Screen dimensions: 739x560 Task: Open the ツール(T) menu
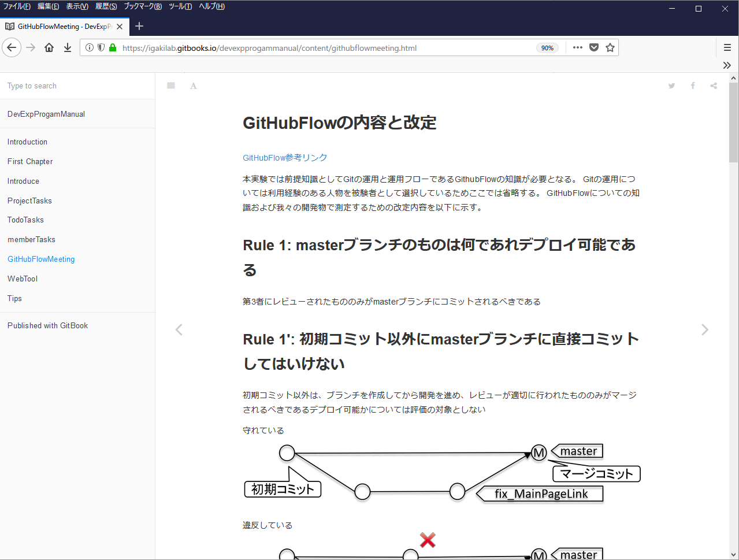pos(180,6)
